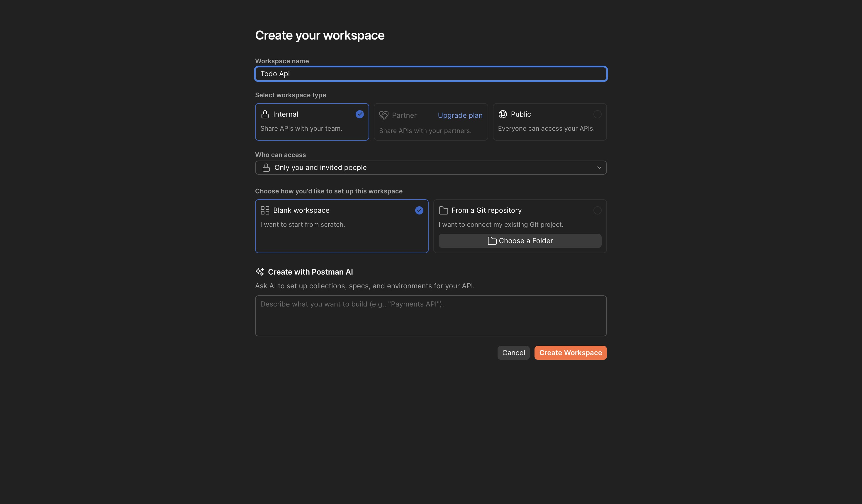Select the Blank workspace radio option
The height and width of the screenshot is (504, 862).
coord(419,210)
